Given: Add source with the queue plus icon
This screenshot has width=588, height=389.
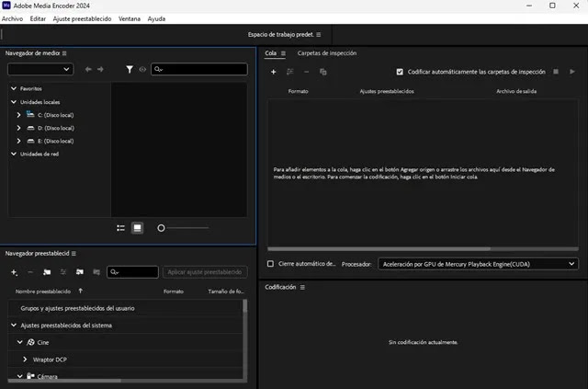Looking at the screenshot, I should 274,72.
